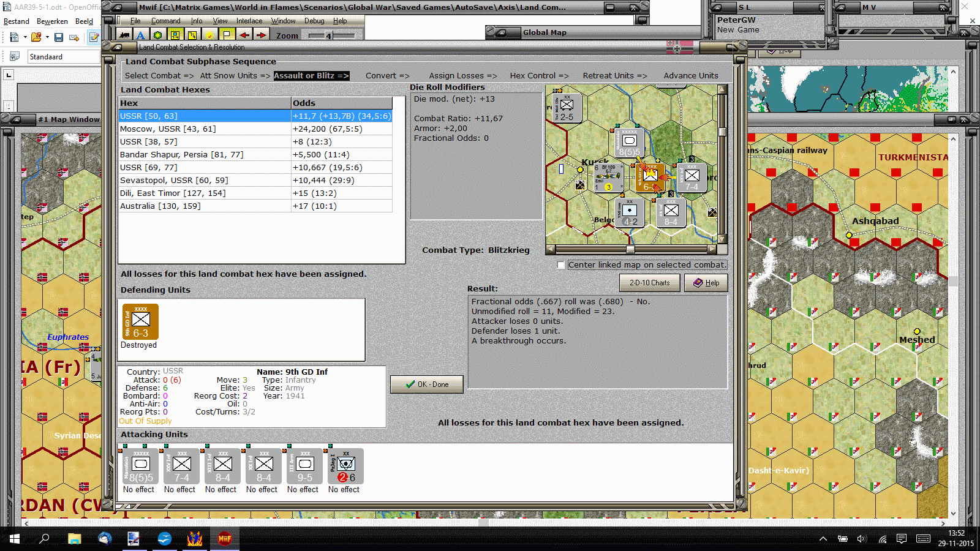Open the Interface menu
This screenshot has height=551, width=980.
[249, 21]
